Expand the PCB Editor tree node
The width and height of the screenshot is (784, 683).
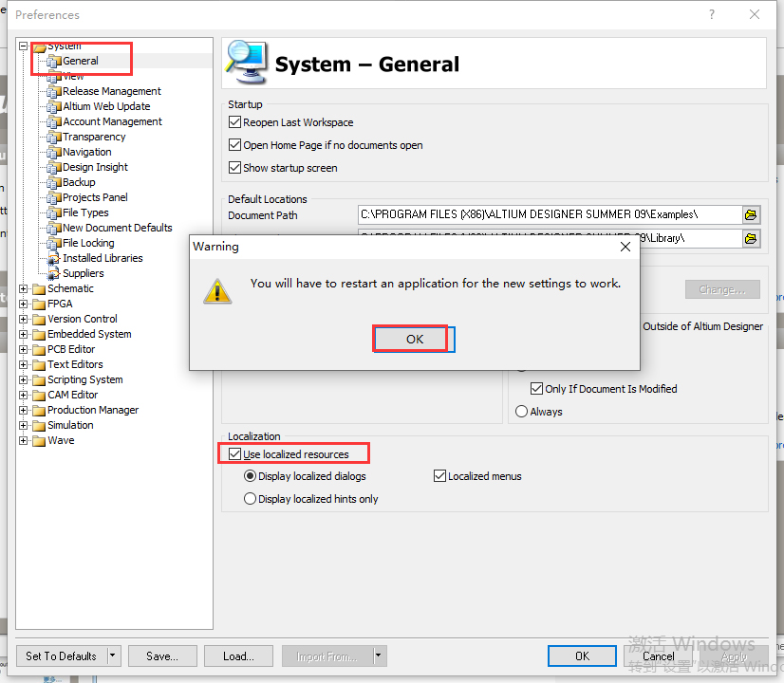23,349
